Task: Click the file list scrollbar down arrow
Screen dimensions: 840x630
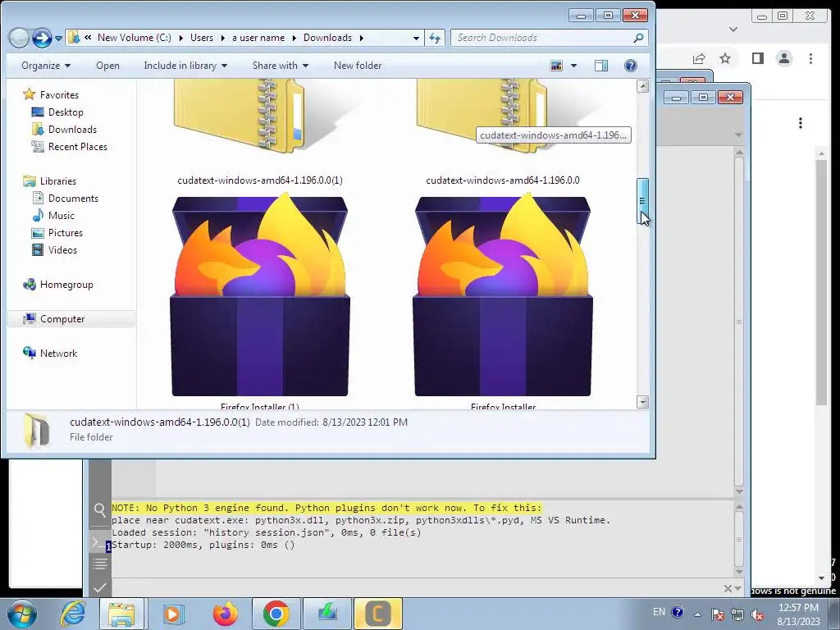Action: pyautogui.click(x=643, y=402)
